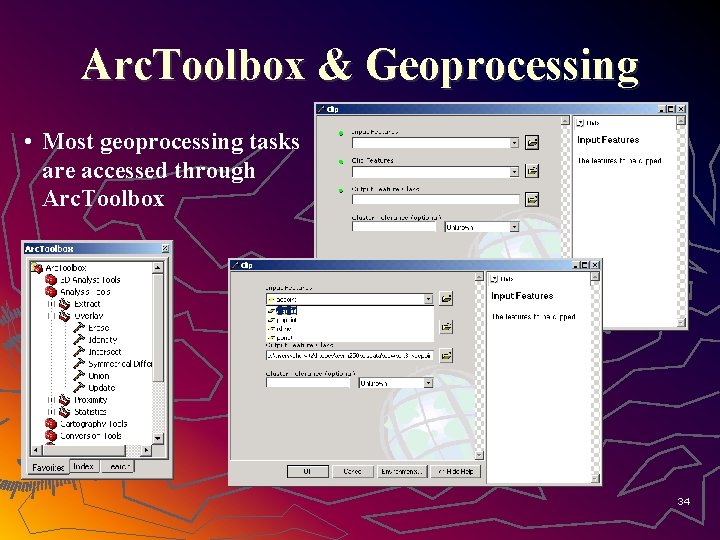Click ArcToolbox tree scroll up arrow
720x540 pixels.
(x=158, y=267)
